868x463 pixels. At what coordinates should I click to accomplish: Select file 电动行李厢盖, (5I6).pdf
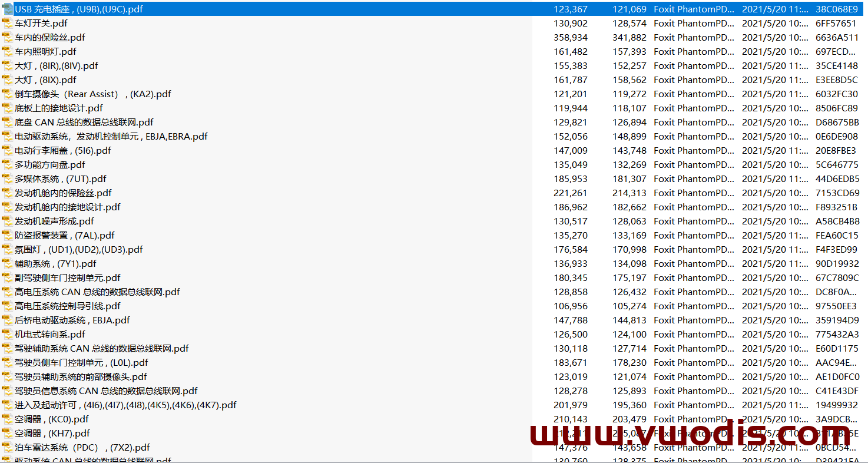(x=62, y=151)
